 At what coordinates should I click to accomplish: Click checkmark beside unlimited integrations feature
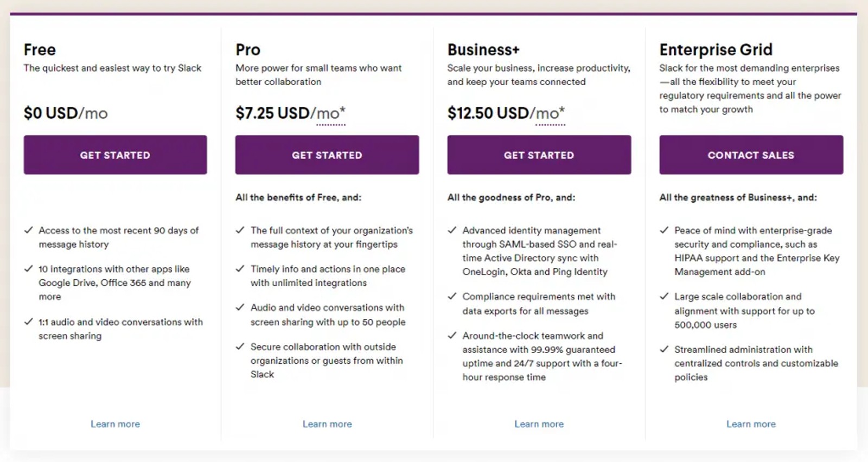(x=240, y=268)
